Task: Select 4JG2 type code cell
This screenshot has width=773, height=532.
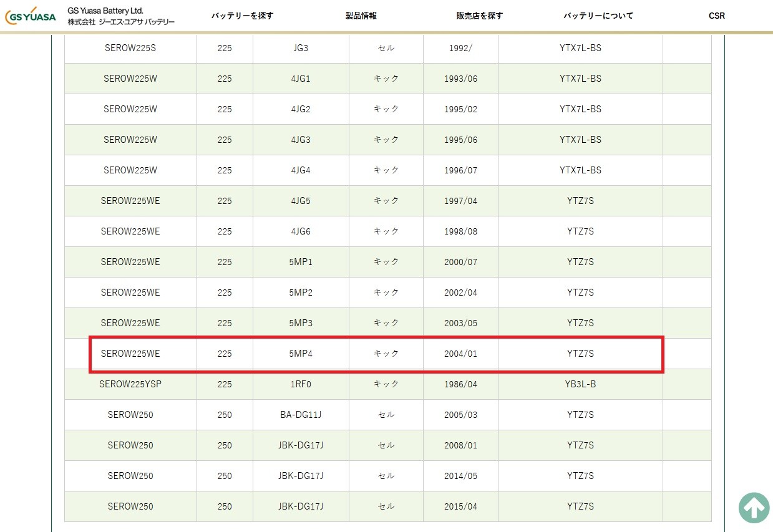Action: coord(301,109)
